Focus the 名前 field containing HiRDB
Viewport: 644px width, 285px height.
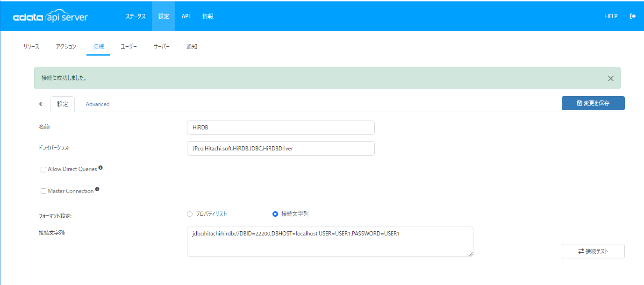pos(281,128)
